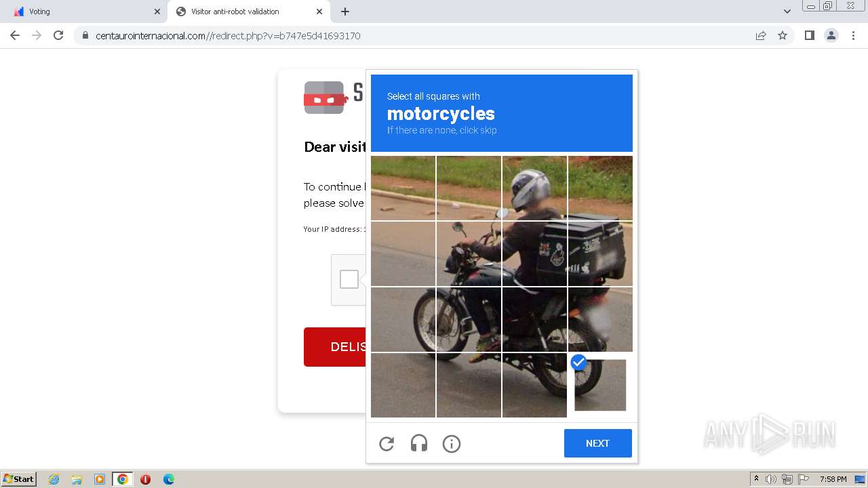The height and width of the screenshot is (488, 868).
Task: Open a new browser tab
Action: 345,12
